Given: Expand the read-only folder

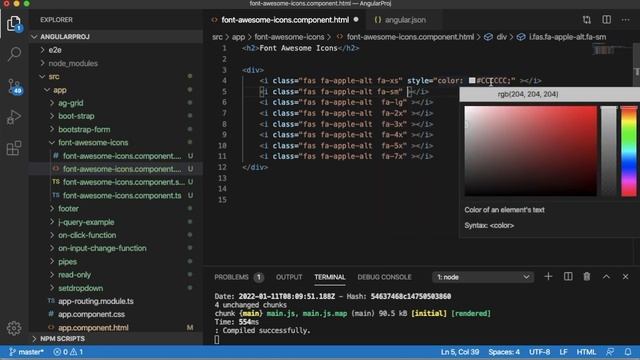Looking at the screenshot, I should click(116, 275).
